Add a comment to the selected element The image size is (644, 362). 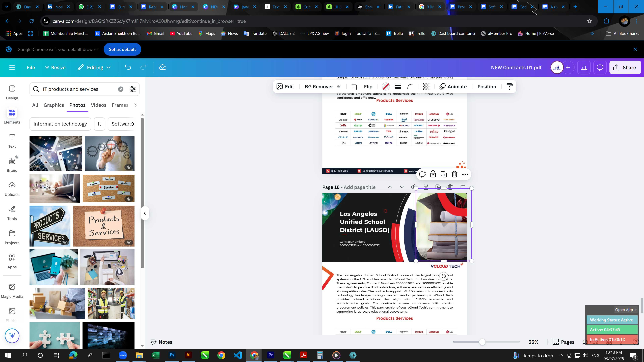[422, 174]
